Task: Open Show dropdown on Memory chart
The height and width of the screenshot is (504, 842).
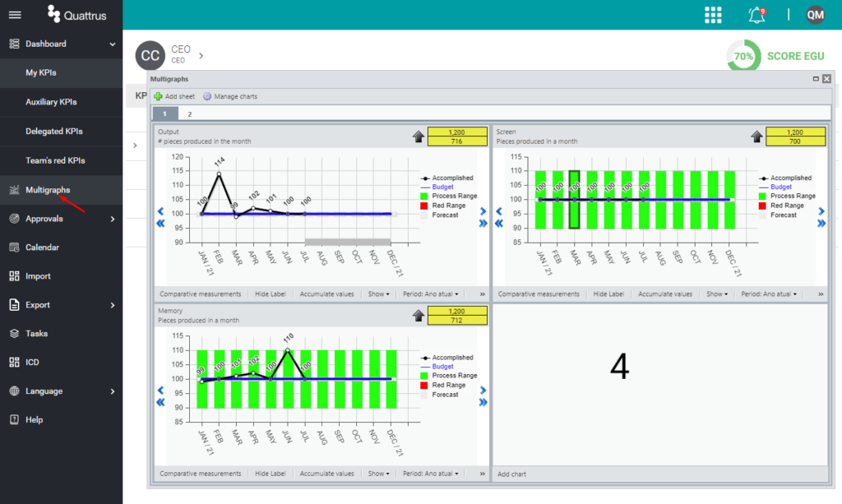Action: click(x=378, y=474)
